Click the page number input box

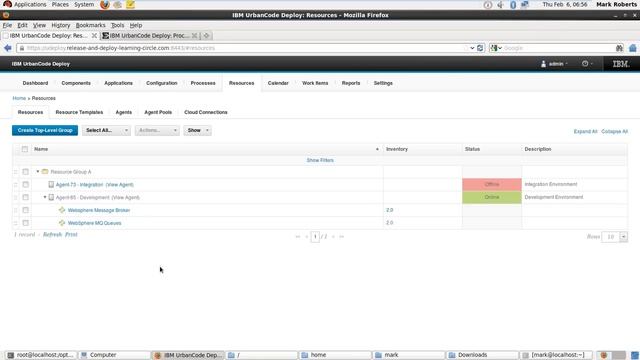pyautogui.click(x=315, y=237)
